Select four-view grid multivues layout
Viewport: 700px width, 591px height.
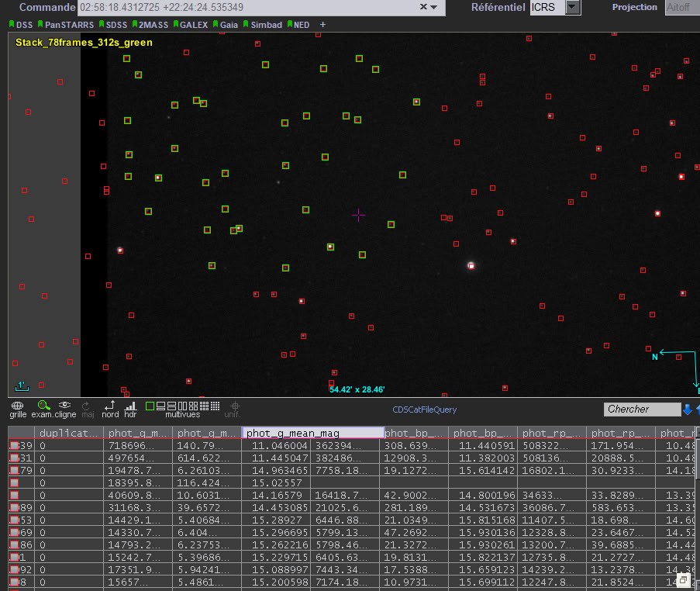[193, 406]
